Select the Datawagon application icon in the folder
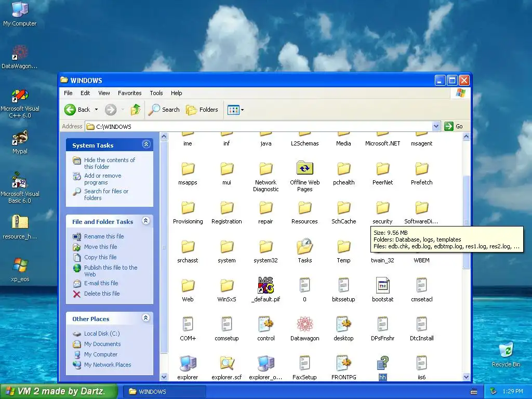Image resolution: width=532 pixels, height=399 pixels. 304,324
